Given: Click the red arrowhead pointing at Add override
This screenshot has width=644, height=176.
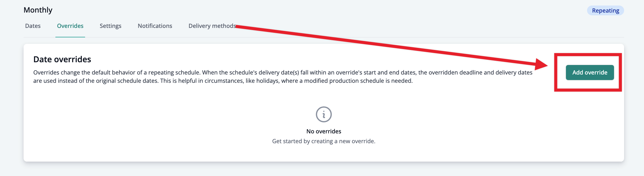Looking at the screenshot, I should pos(541,64).
